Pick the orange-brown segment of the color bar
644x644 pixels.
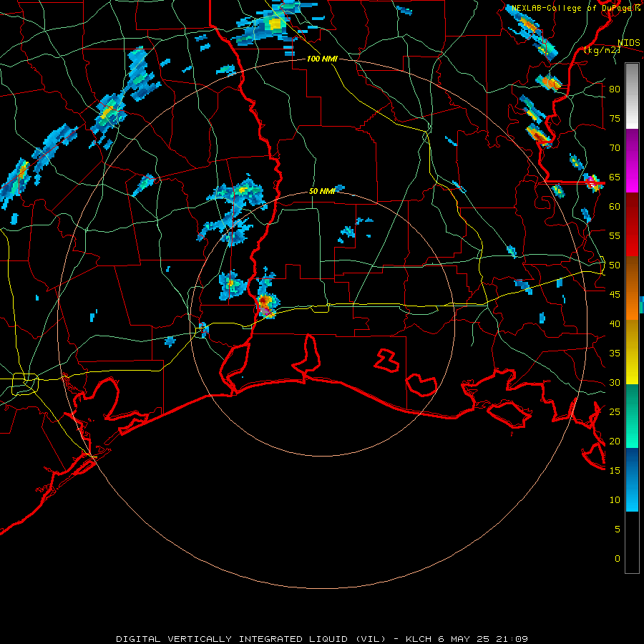632,288
